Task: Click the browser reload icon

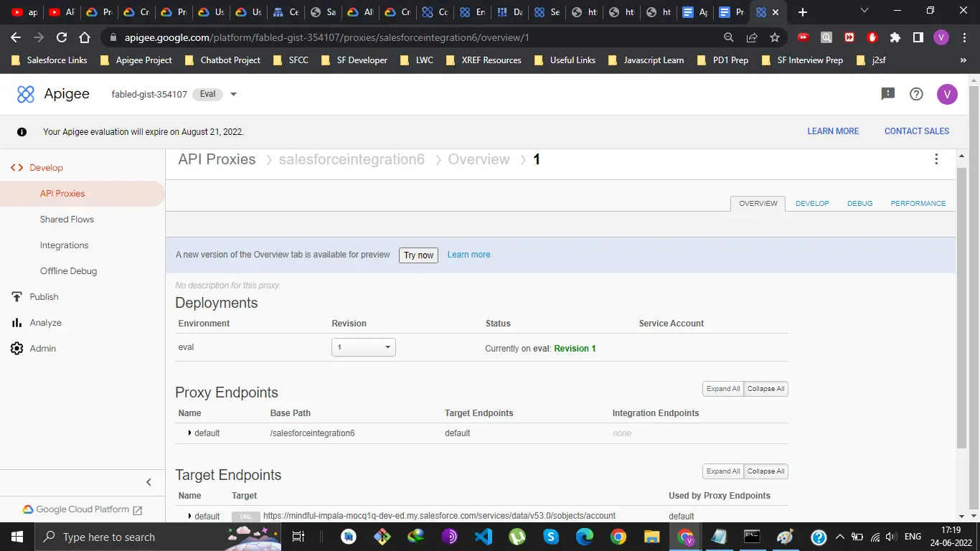Action: [x=62, y=37]
